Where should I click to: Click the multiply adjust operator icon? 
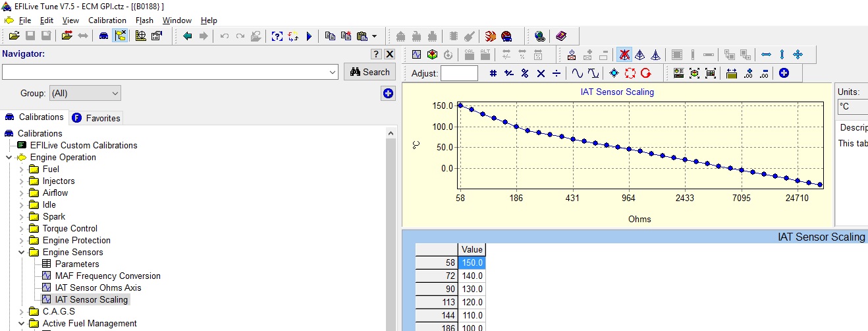coord(541,73)
